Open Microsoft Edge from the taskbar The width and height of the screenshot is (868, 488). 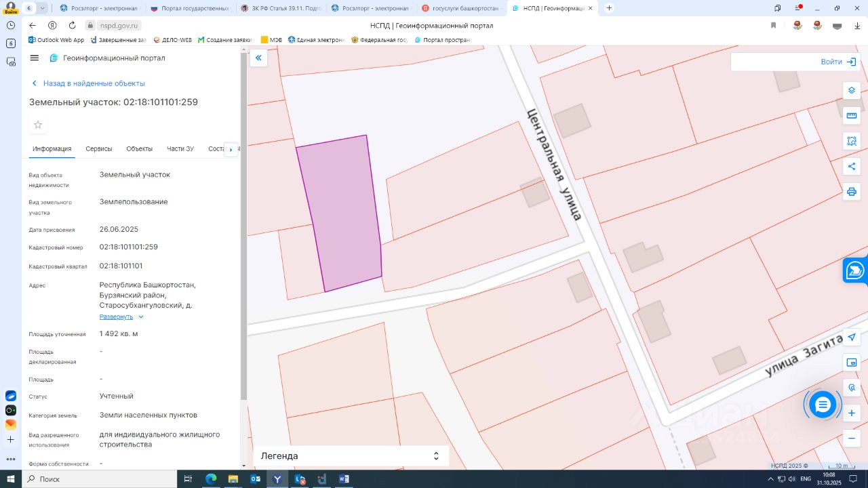pos(211,479)
